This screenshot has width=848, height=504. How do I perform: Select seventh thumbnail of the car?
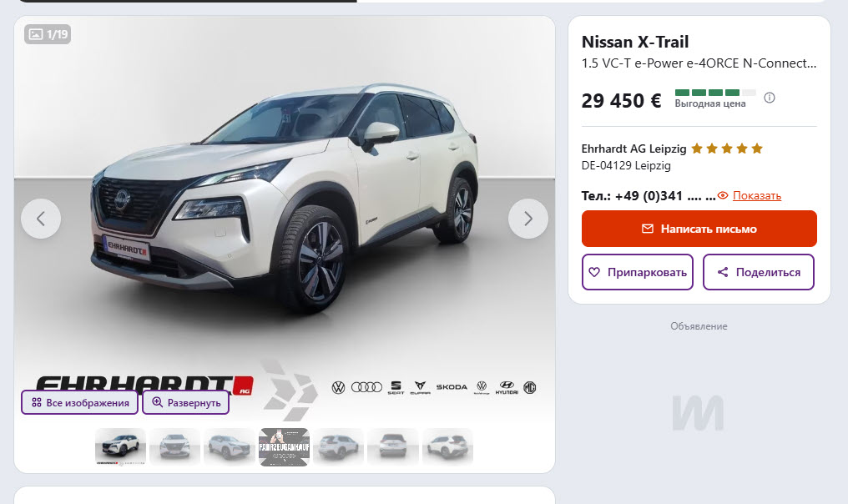click(x=447, y=446)
